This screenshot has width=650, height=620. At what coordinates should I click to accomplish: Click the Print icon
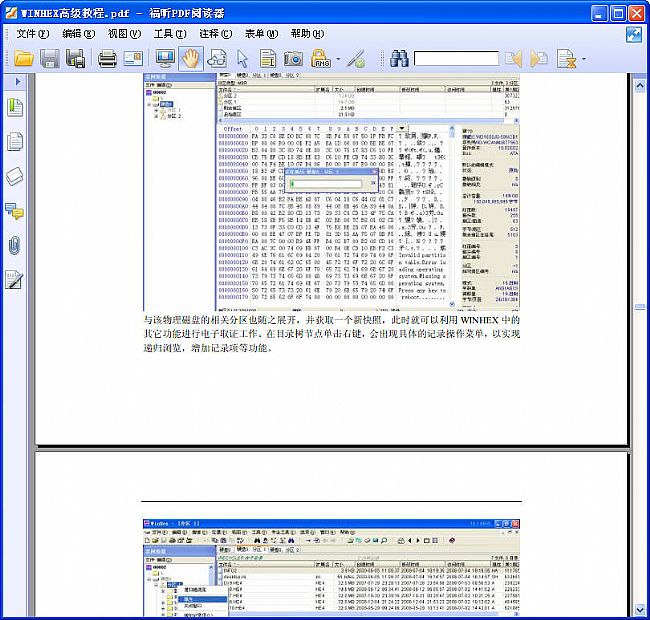tap(107, 58)
